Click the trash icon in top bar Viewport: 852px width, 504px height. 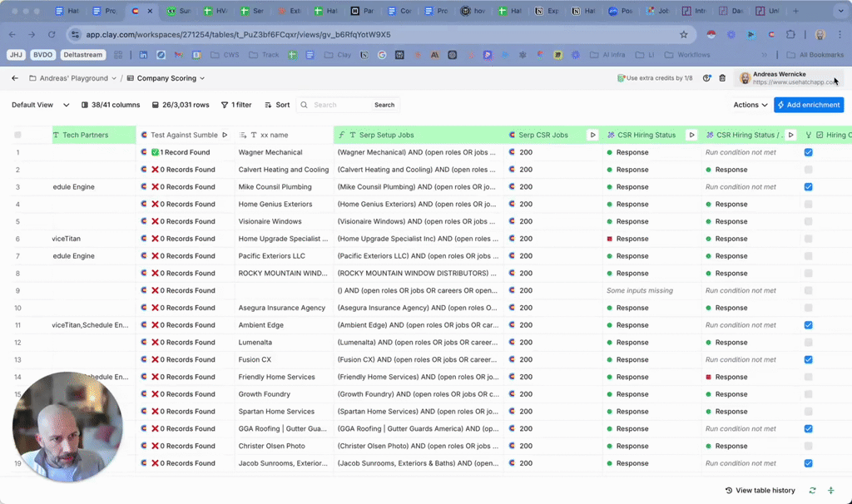pyautogui.click(x=722, y=78)
